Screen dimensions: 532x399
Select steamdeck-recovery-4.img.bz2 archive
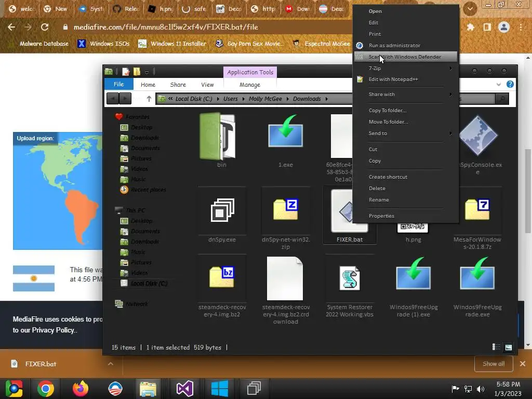222,277
